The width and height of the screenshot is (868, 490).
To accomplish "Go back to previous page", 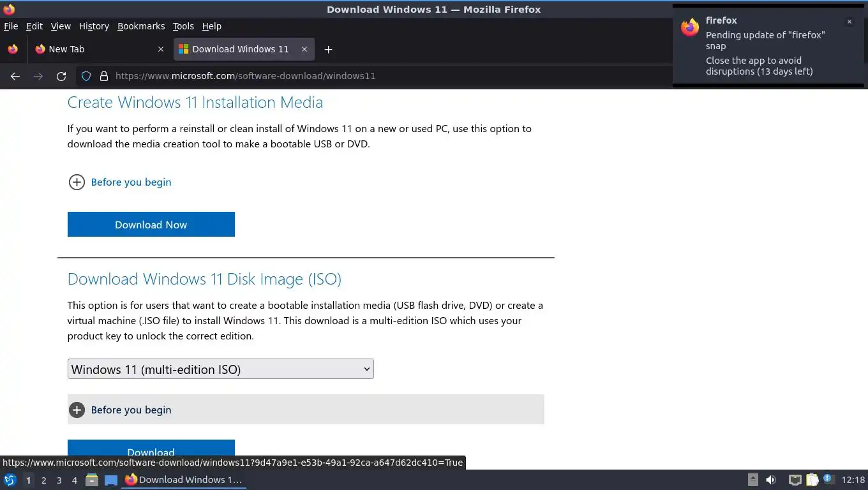I will click(x=15, y=76).
